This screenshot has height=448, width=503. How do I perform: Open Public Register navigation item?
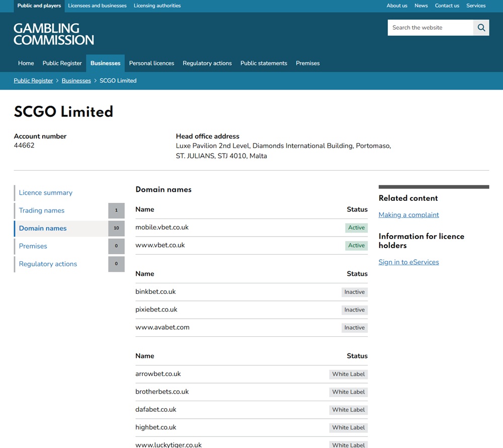[x=62, y=63]
